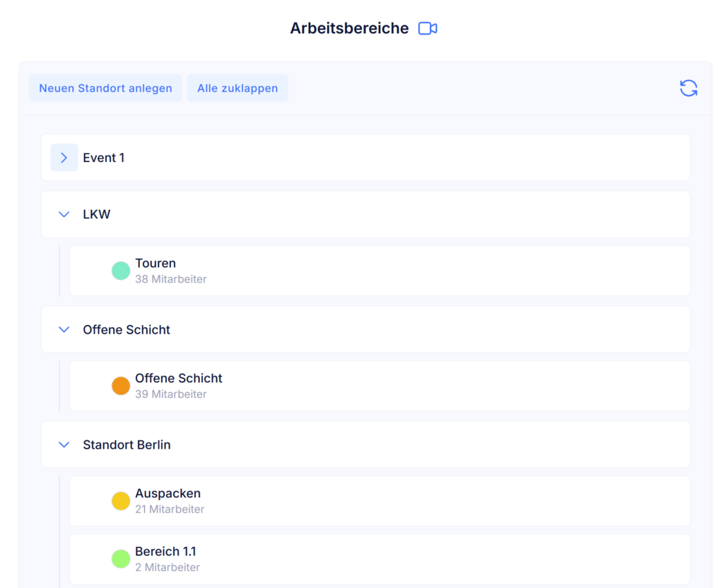Open the Auspacken work area
Viewport: 728px width, 588px height.
380,501
